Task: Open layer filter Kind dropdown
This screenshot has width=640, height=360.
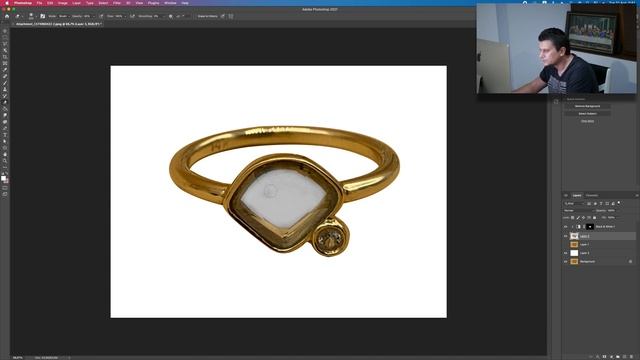Action: 575,203
